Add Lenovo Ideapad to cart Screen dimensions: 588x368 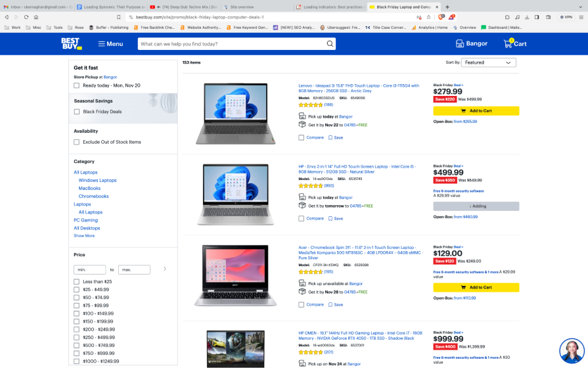[x=476, y=111]
